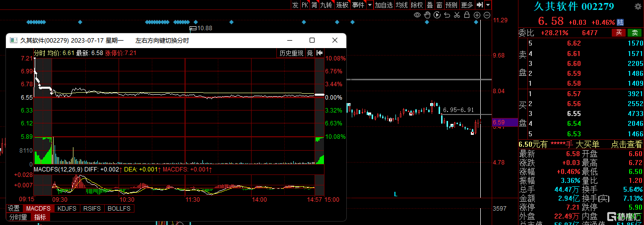The height and width of the screenshot is (225, 644).
Task: Expand dropdown arrow at toolbar far right
Action: pos(488,5)
